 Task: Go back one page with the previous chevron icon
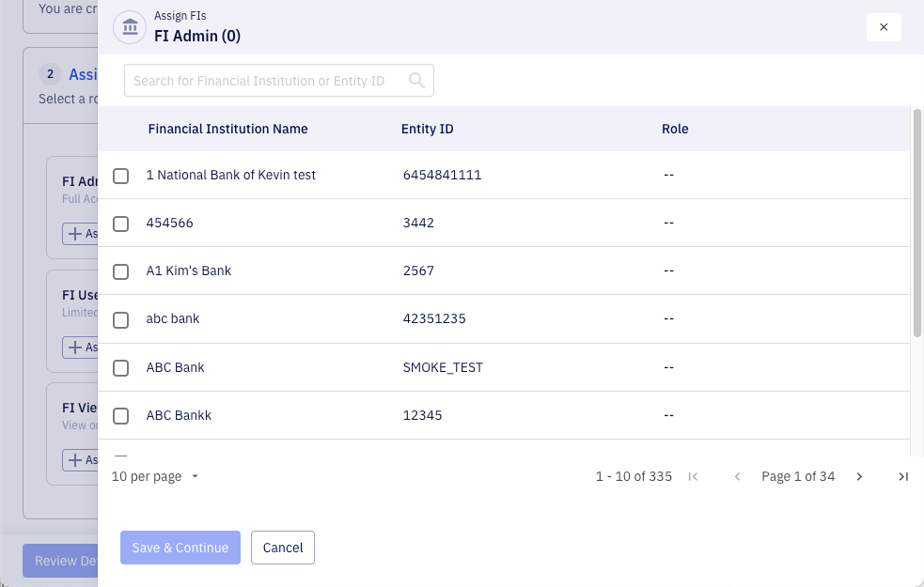coord(737,476)
